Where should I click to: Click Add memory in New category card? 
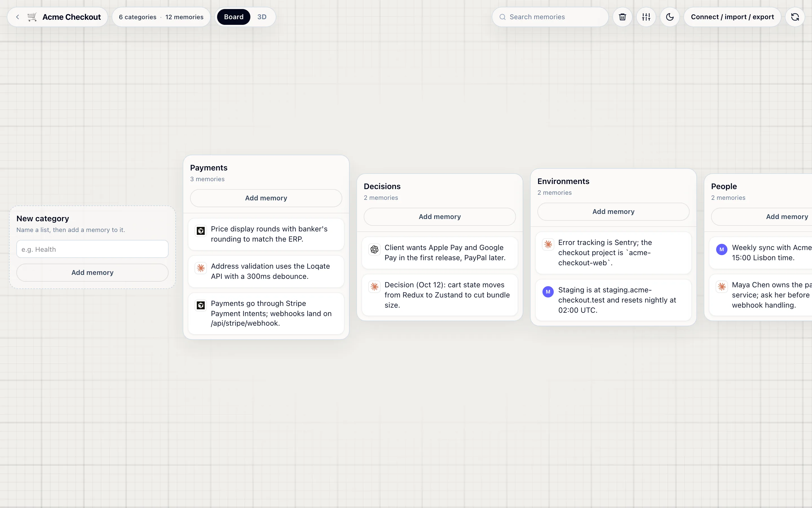pos(92,272)
